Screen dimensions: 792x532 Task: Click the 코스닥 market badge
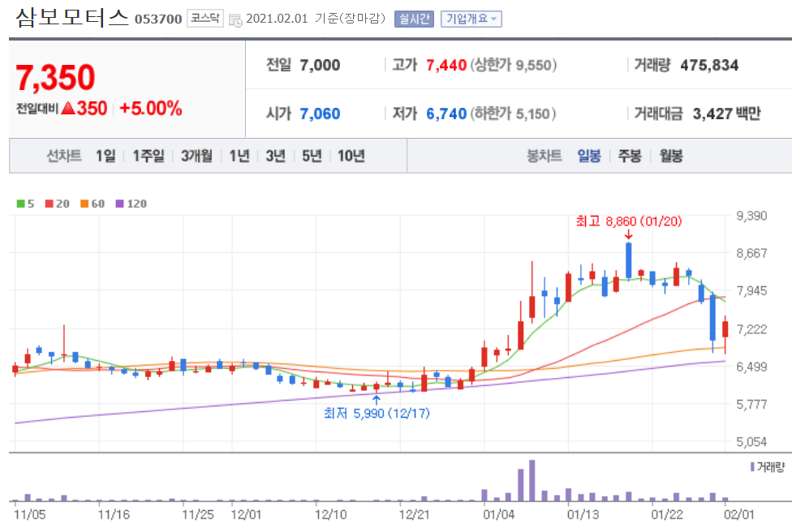[205, 19]
